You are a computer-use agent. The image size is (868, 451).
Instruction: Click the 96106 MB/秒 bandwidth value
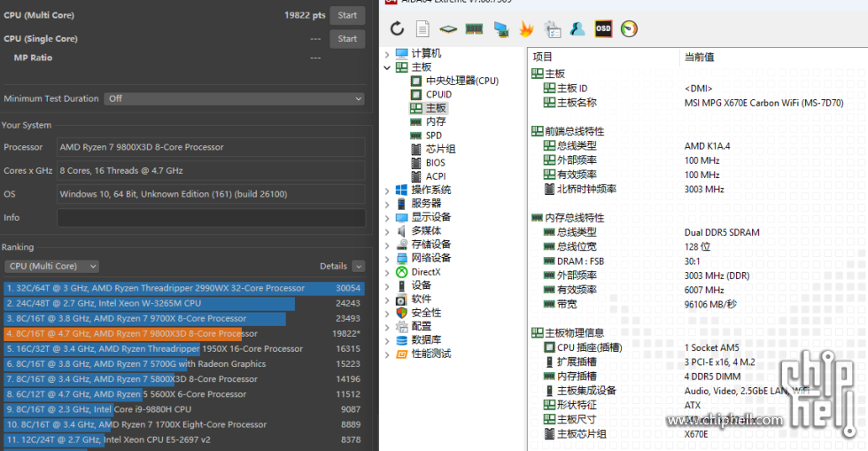pos(710,304)
